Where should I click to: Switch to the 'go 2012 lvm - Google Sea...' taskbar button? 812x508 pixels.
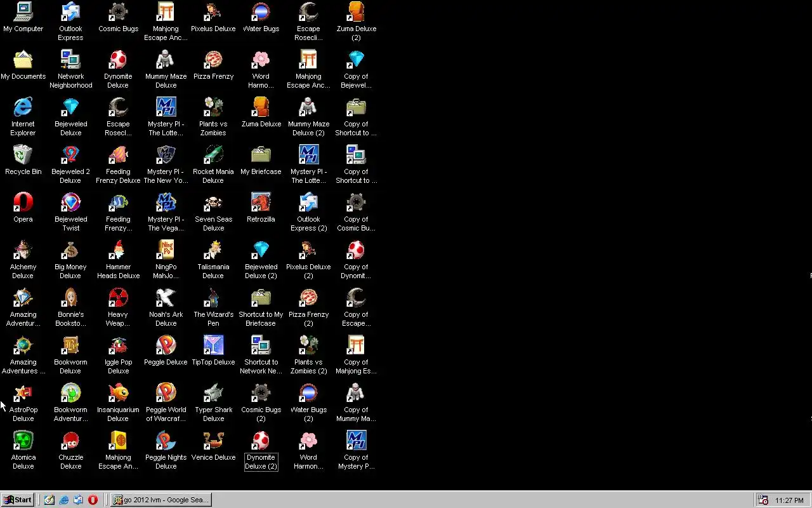point(160,500)
